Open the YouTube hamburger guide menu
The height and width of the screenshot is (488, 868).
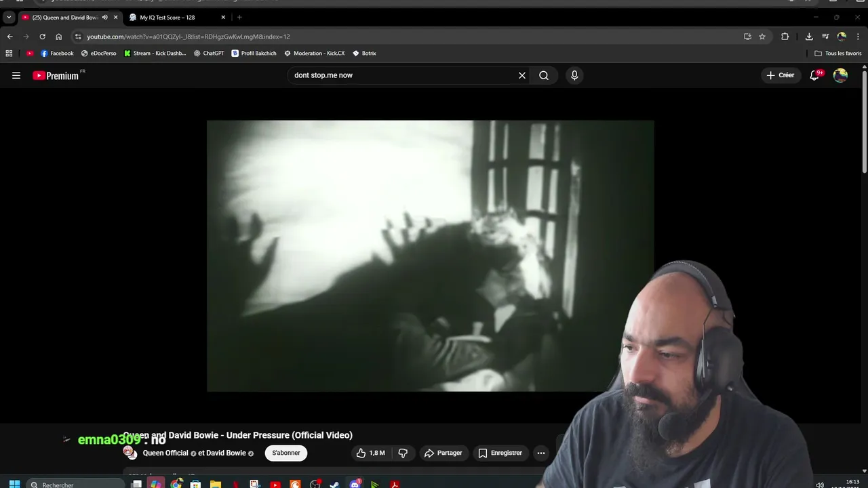coord(16,75)
